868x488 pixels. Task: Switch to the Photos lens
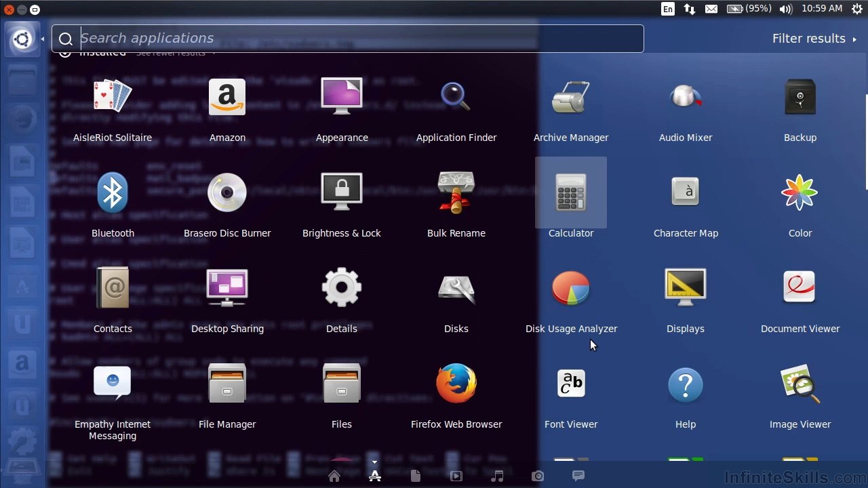538,476
